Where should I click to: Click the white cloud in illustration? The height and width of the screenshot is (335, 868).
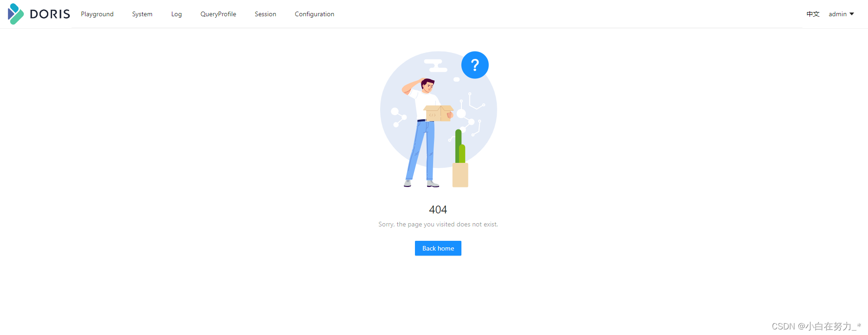tap(435, 66)
